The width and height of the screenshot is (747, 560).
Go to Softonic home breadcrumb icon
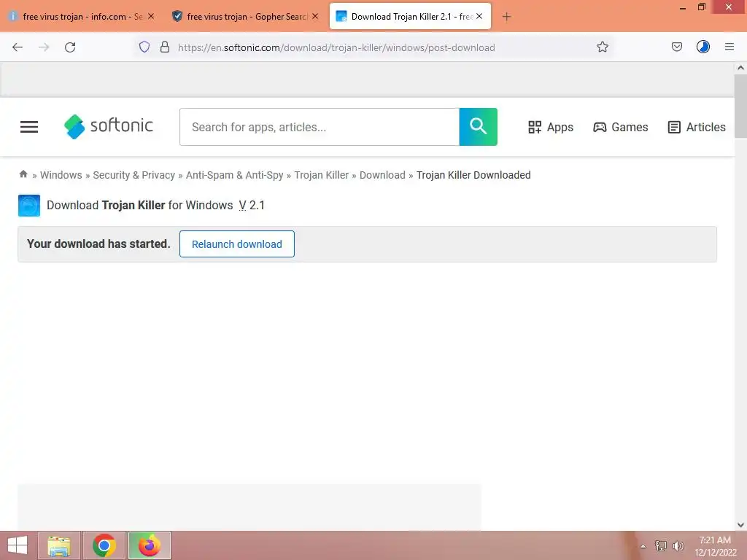tap(23, 174)
